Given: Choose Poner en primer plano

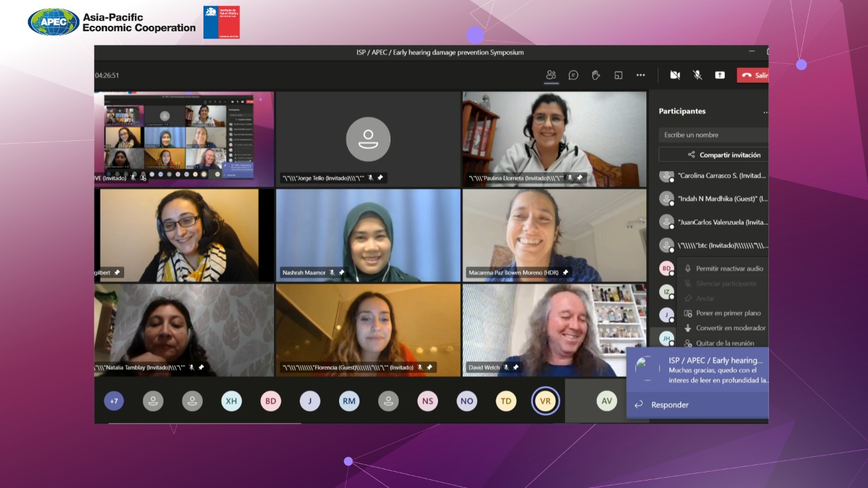Looking at the screenshot, I should (x=728, y=313).
